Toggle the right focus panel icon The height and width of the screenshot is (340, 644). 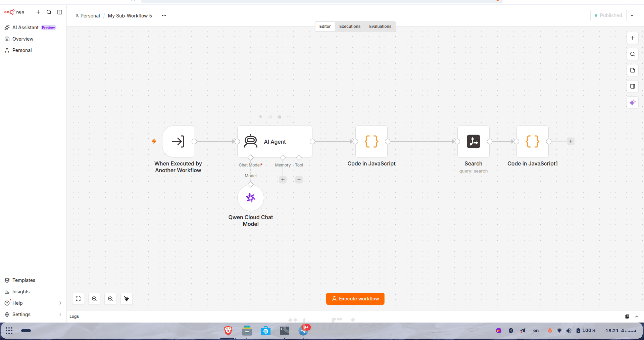(x=632, y=86)
